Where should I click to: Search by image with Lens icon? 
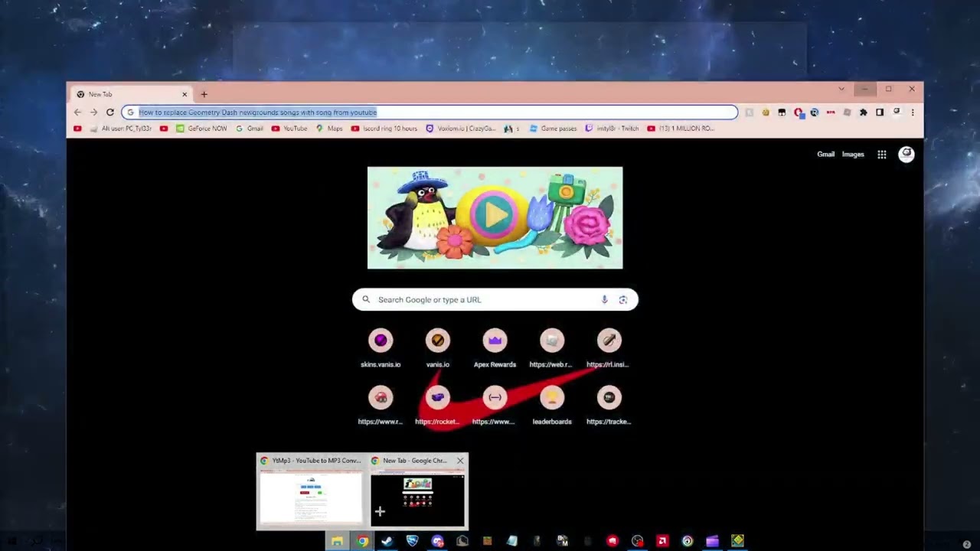623,300
